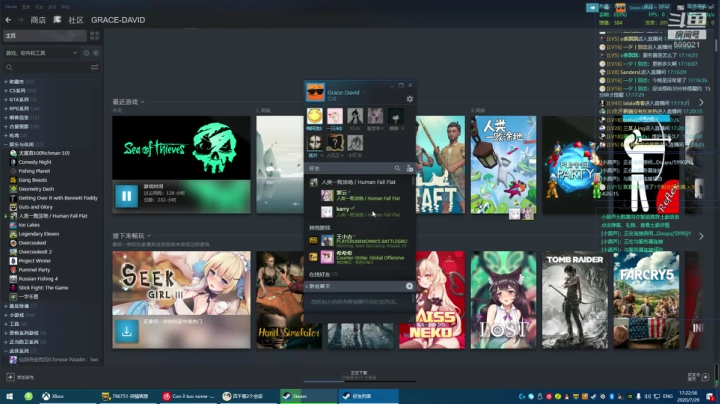Select Russian Fishing 4 in the list
720x404 pixels.
[x=38, y=279]
